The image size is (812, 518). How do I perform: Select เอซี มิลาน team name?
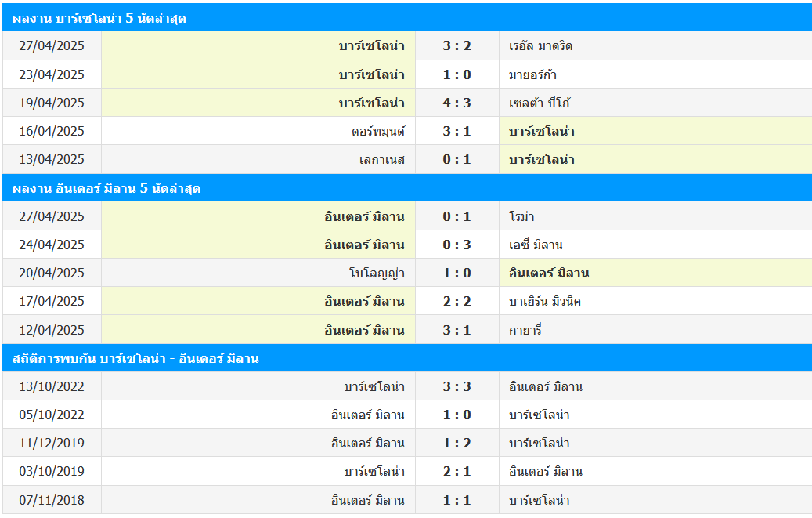(x=536, y=245)
